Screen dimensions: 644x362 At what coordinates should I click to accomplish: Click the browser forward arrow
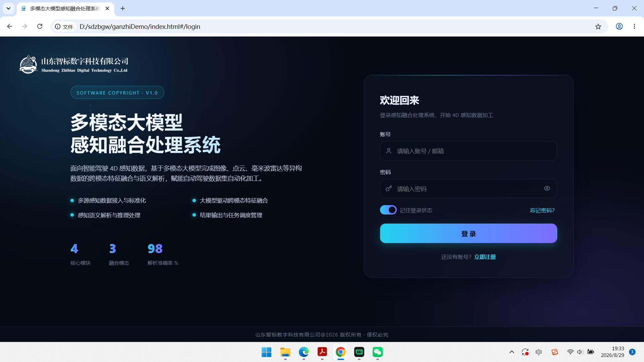pos(24,26)
